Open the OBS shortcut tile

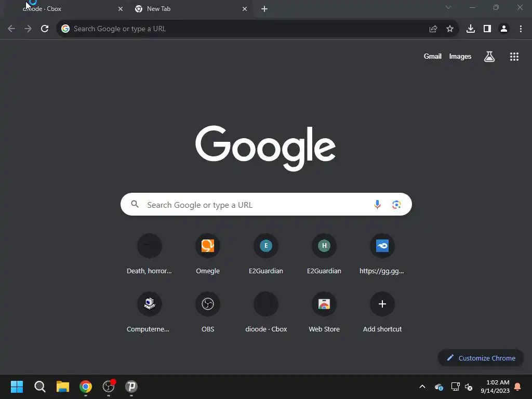pyautogui.click(x=208, y=312)
